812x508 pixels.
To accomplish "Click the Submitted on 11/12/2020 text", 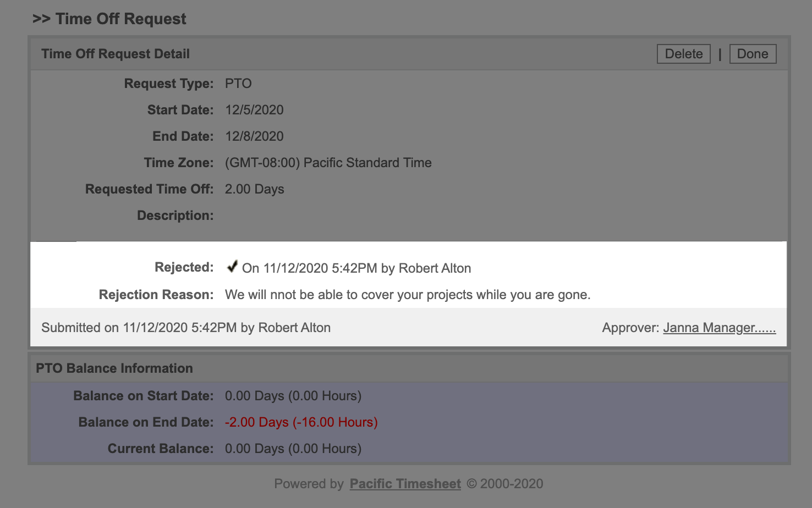I will pos(186,328).
